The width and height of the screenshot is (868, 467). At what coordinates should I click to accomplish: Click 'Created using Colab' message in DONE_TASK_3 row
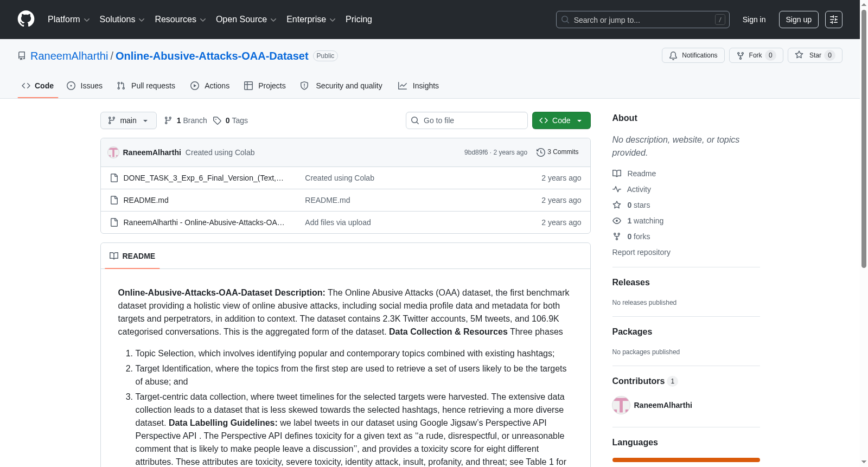[340, 178]
